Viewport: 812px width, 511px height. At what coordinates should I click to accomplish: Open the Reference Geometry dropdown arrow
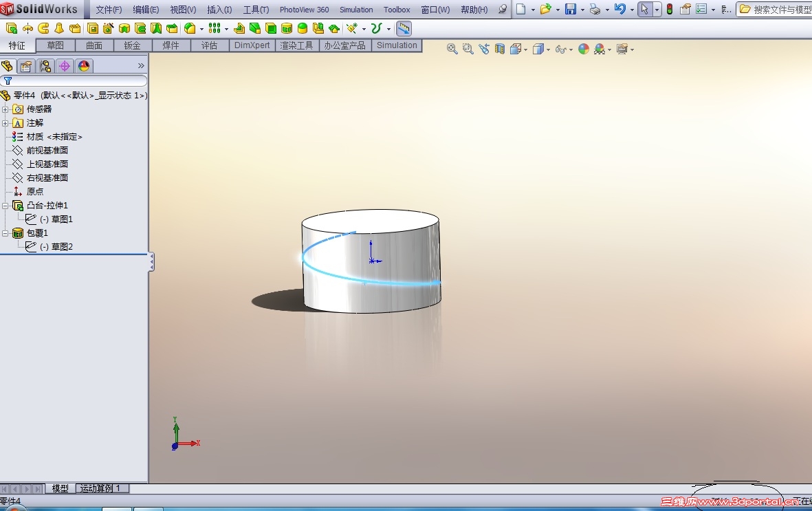click(364, 29)
